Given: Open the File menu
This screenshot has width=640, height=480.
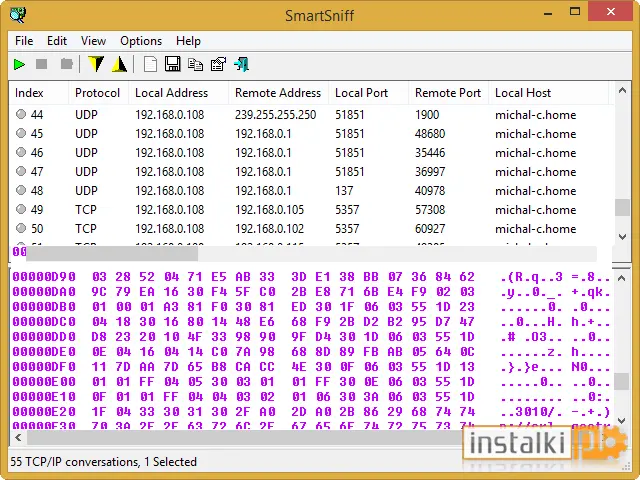Looking at the screenshot, I should [24, 41].
